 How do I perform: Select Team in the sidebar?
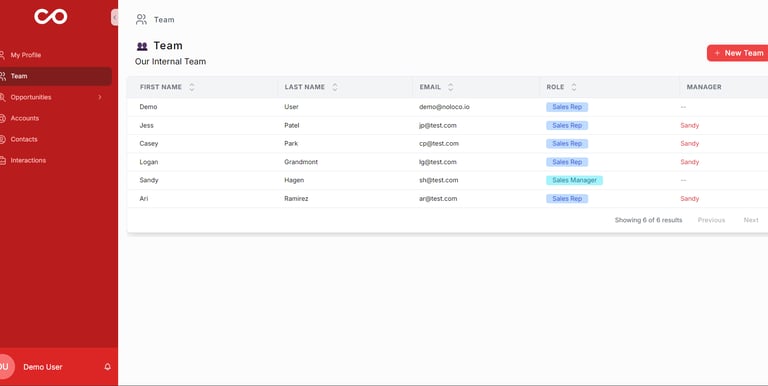click(55, 76)
